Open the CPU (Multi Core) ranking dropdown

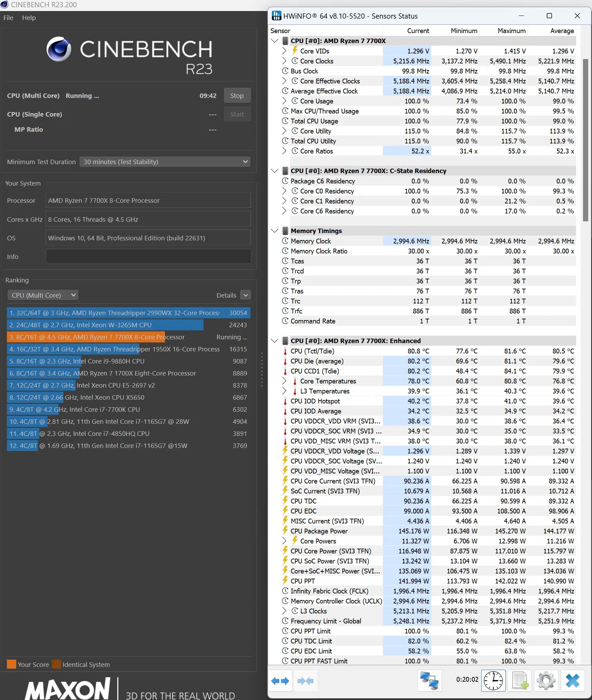pos(43,295)
